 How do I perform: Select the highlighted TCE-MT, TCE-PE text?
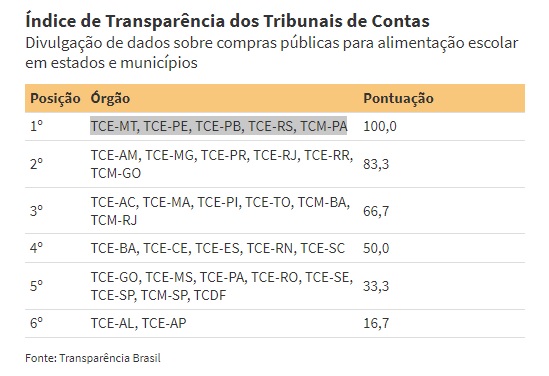(x=219, y=126)
